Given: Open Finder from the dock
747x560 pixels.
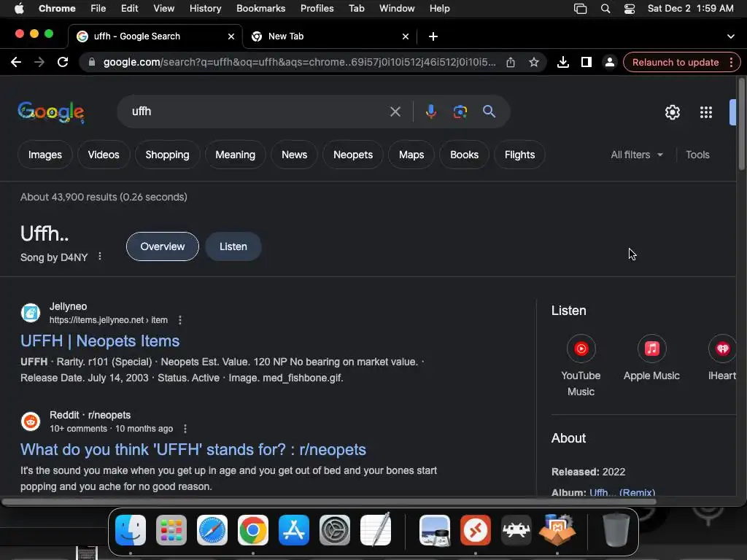Looking at the screenshot, I should pyautogui.click(x=131, y=530).
